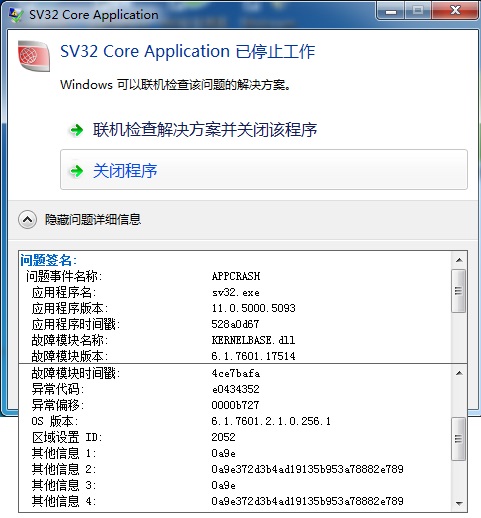Image resolution: width=481 pixels, height=518 pixels.
Task: Click the 异常代码 label
Action: [58, 389]
